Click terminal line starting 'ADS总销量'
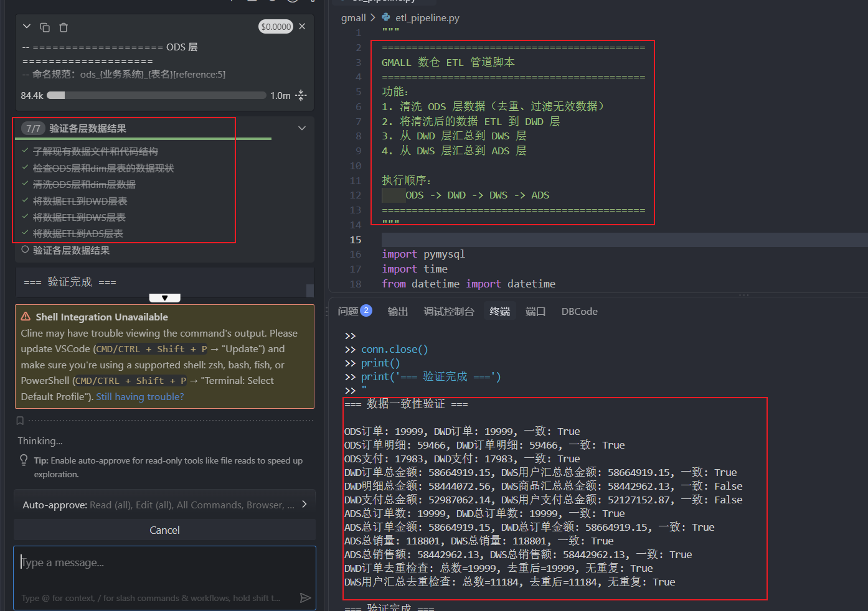The height and width of the screenshot is (611, 868). click(x=479, y=541)
